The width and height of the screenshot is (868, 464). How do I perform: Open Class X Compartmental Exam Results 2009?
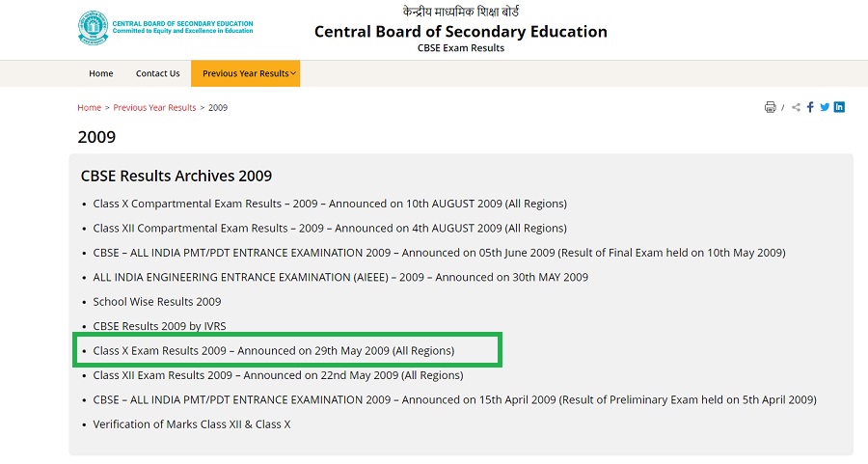point(330,204)
